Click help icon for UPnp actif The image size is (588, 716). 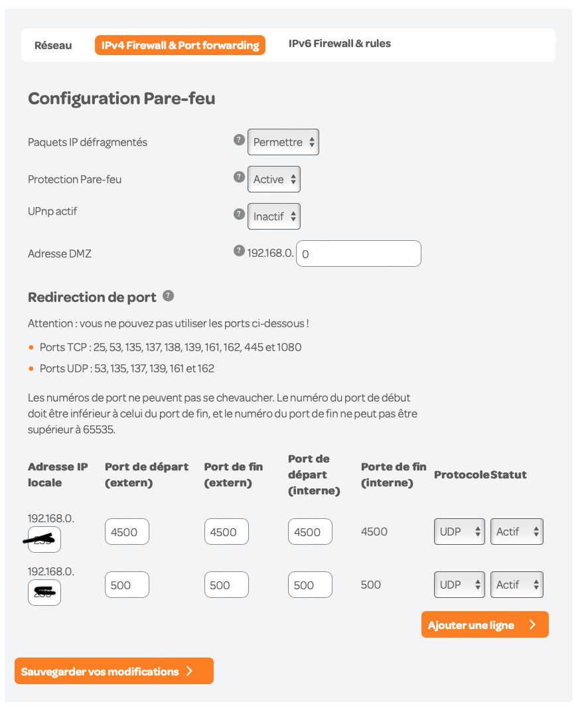click(239, 214)
